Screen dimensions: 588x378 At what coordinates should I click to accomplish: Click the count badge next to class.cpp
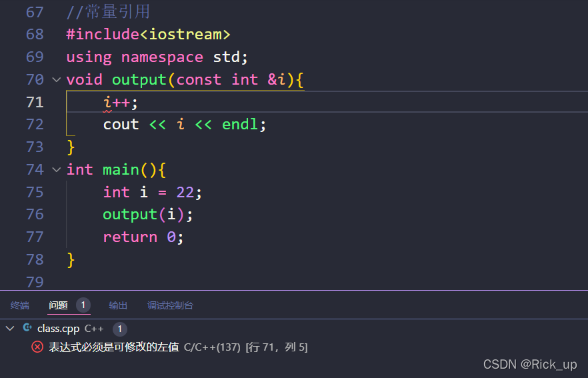119,329
